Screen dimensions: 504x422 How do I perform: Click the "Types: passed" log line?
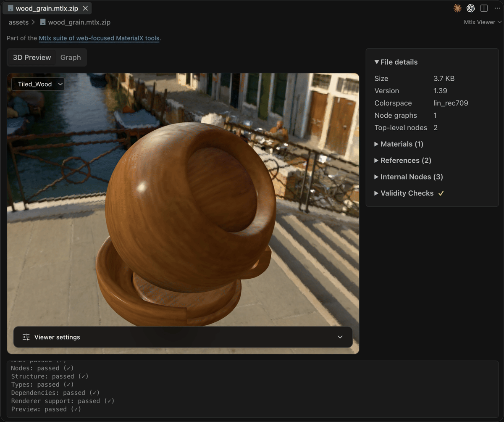[42, 385]
